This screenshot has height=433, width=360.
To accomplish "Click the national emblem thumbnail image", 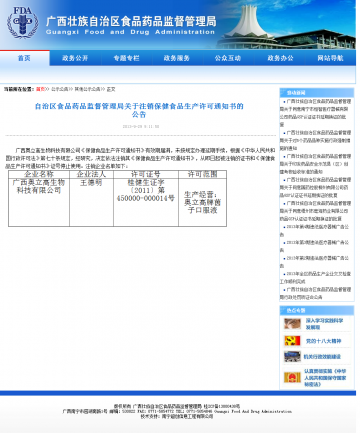I will (x=292, y=377).
